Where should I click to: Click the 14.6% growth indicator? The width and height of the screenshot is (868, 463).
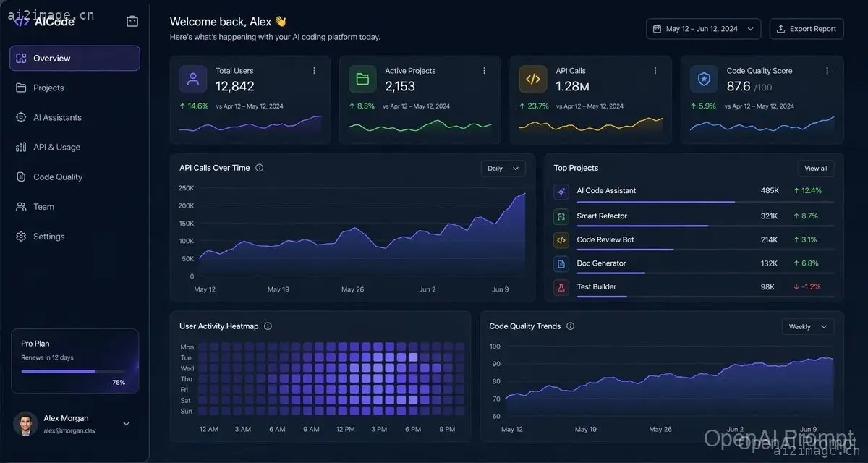click(194, 106)
